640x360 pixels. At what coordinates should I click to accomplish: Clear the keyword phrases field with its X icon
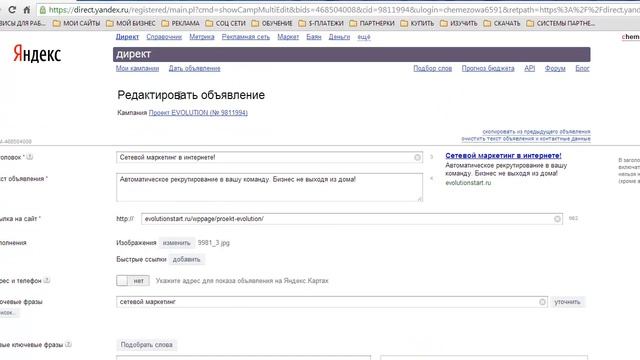[542, 302]
